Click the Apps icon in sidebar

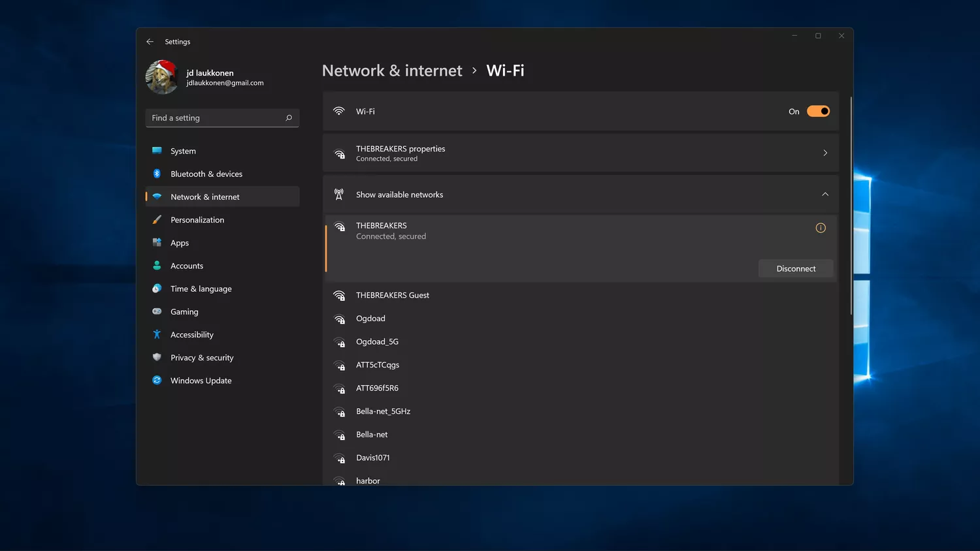coord(157,243)
